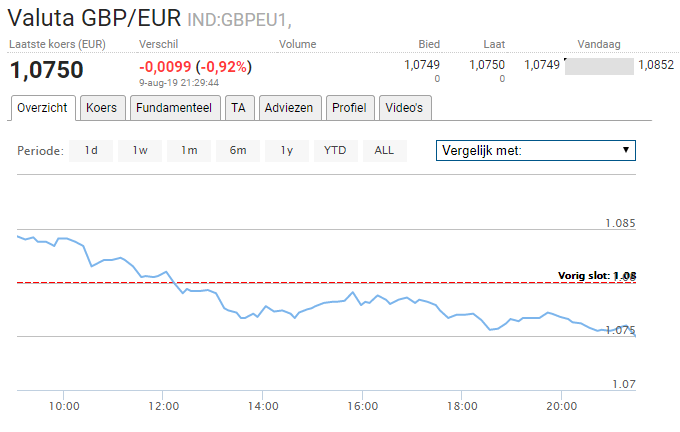Set chart period to 1w
This screenshot has height=432, width=680.
[x=140, y=151]
